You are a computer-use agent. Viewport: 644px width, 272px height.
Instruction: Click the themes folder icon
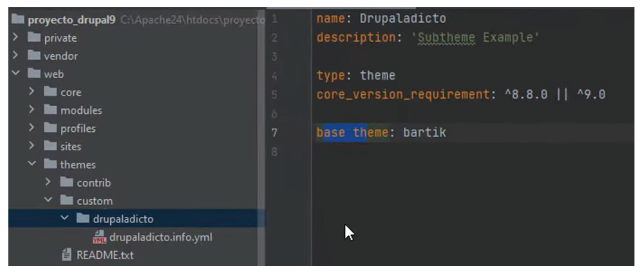50,164
